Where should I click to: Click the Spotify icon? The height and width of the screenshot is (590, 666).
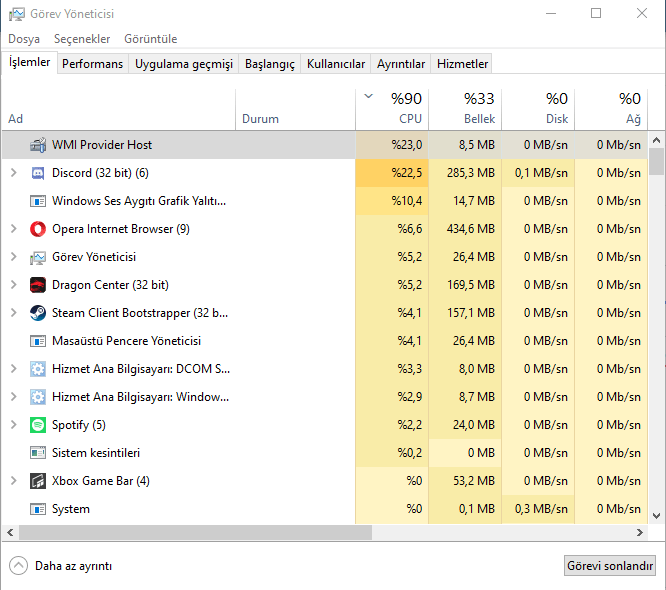(x=38, y=425)
